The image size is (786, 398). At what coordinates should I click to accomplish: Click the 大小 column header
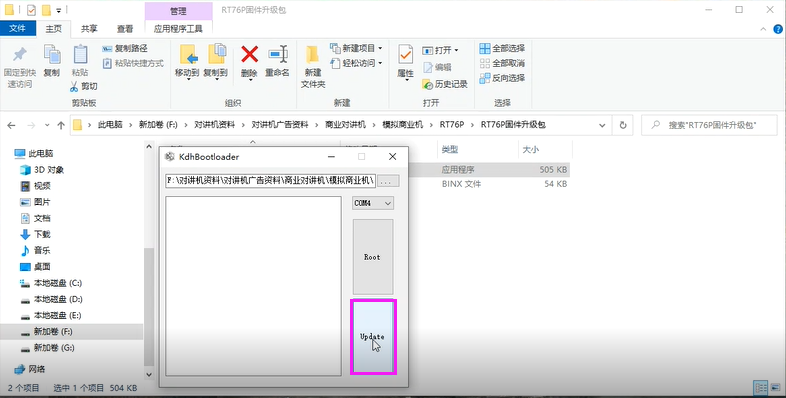[531, 149]
